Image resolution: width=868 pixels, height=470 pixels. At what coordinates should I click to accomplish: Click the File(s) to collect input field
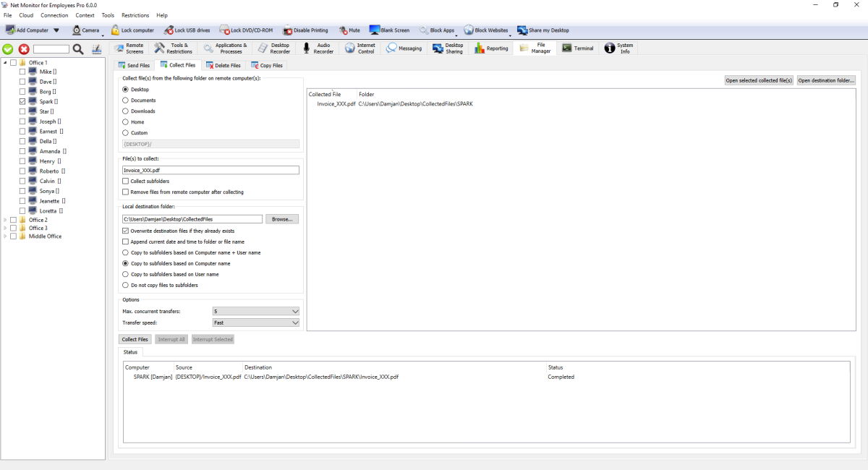pyautogui.click(x=210, y=171)
